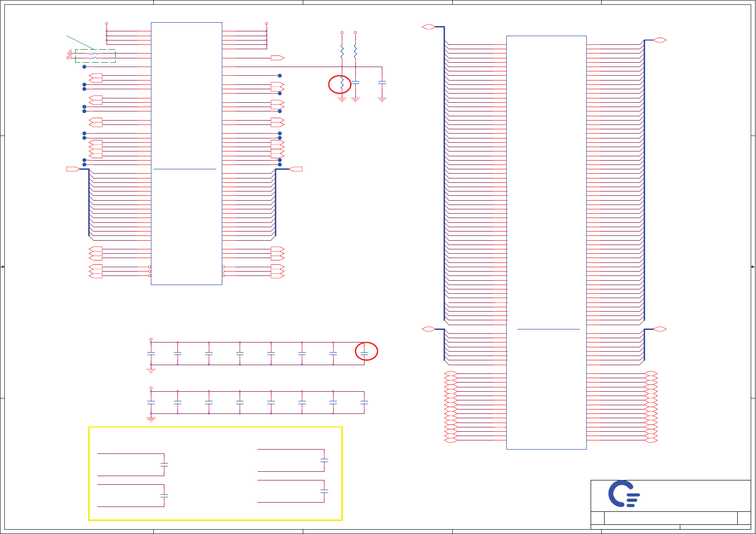Select the ground symbol under the lower capacitor row

(151, 420)
